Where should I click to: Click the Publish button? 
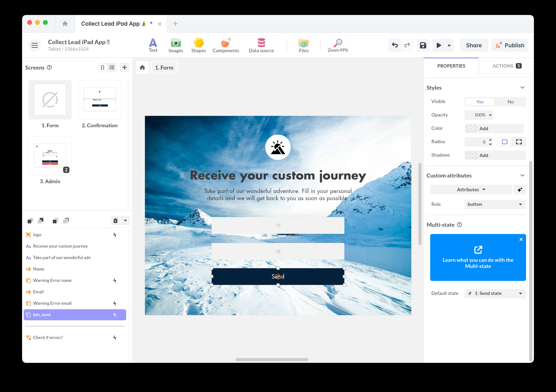[x=509, y=45]
